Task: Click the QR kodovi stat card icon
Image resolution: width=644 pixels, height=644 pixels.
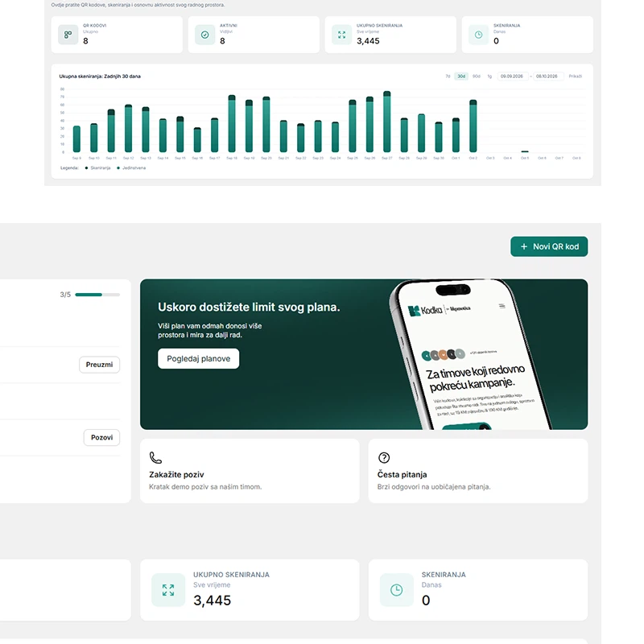Action: (x=68, y=35)
